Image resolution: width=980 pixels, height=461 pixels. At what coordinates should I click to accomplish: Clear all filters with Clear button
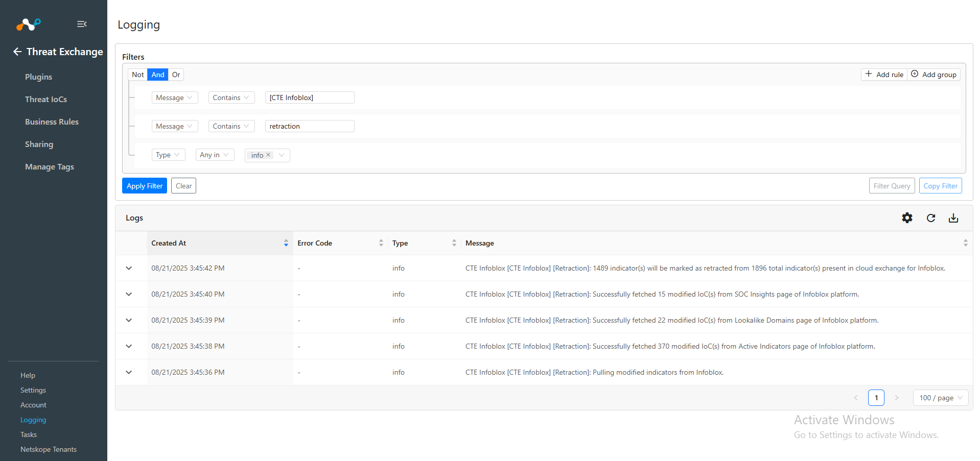point(183,186)
